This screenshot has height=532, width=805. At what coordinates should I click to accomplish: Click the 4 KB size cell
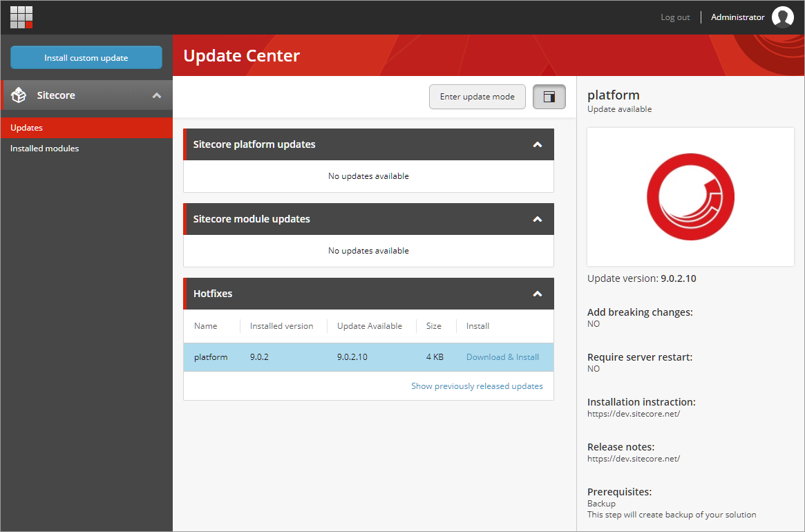tap(435, 357)
